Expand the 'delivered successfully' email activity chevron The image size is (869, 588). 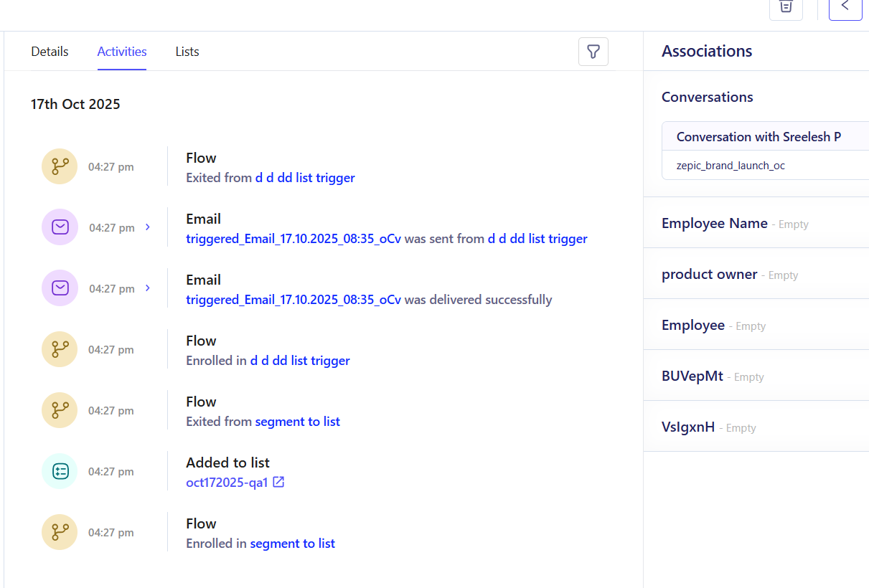pyautogui.click(x=148, y=288)
